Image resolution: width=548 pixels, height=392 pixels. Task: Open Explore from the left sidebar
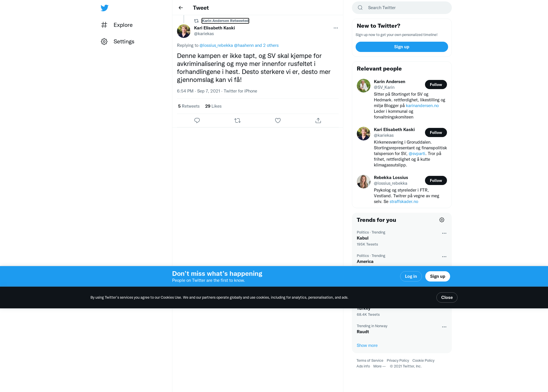coord(117,25)
